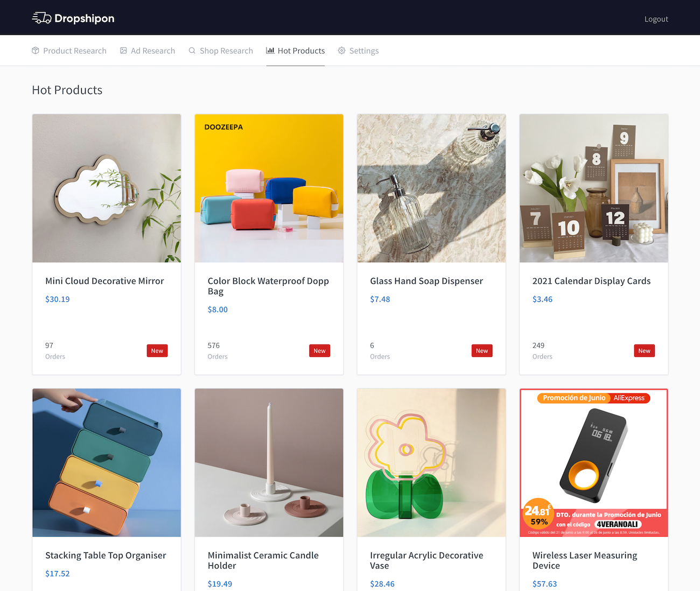700x591 pixels.
Task: Click the Ad Research image icon
Action: coord(123,51)
